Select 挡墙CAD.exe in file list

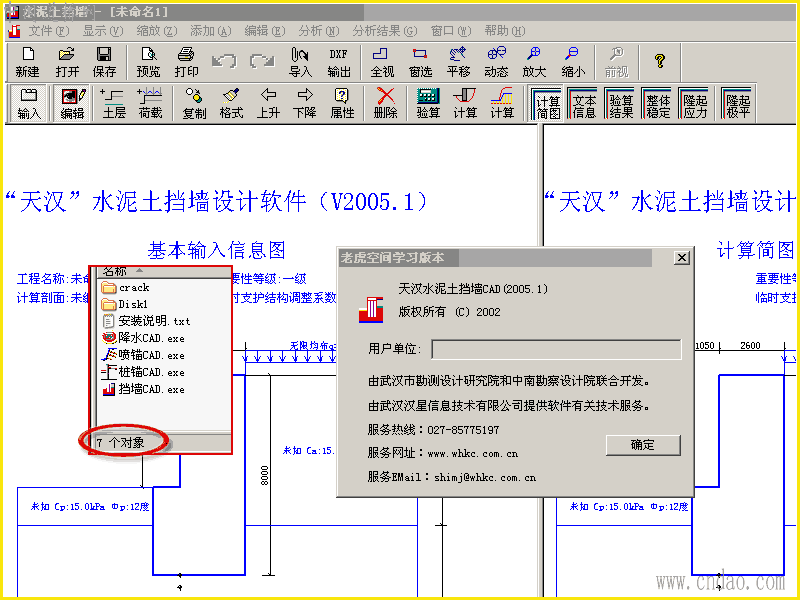[x=143, y=389]
